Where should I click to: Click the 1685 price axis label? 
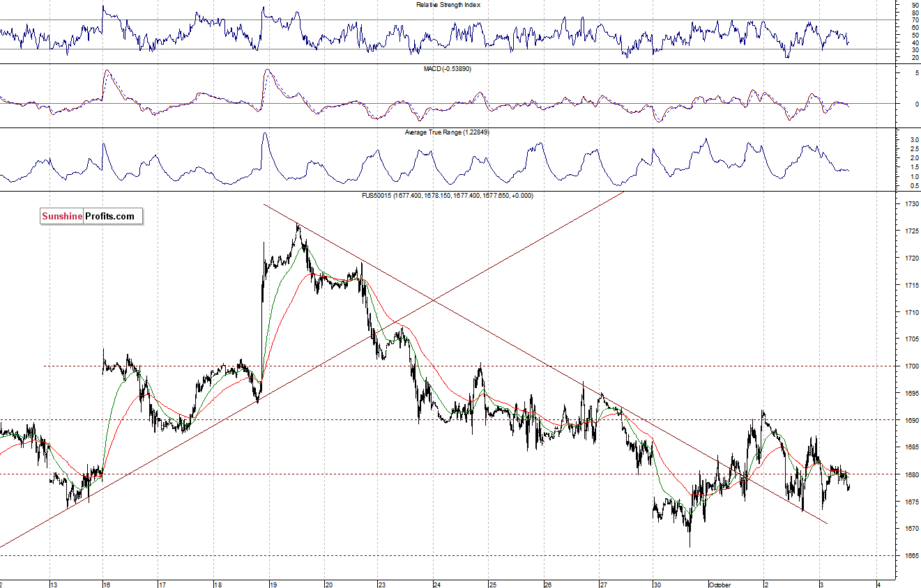pyautogui.click(x=912, y=447)
